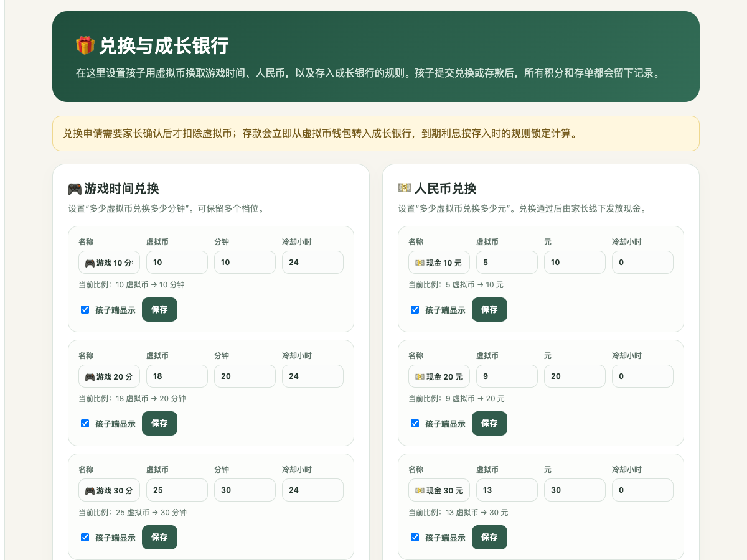Edit the name field of 现金 10 元
Screen dimensions: 747x560
(439, 262)
